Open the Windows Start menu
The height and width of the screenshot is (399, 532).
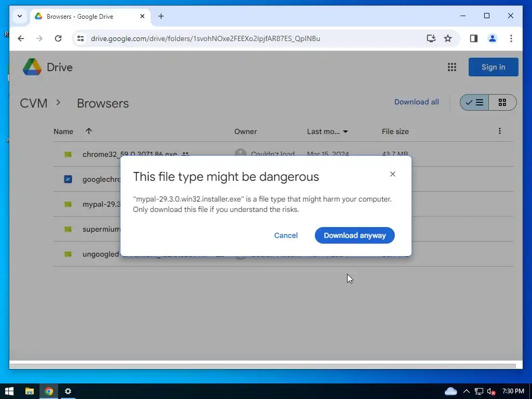pos(9,391)
